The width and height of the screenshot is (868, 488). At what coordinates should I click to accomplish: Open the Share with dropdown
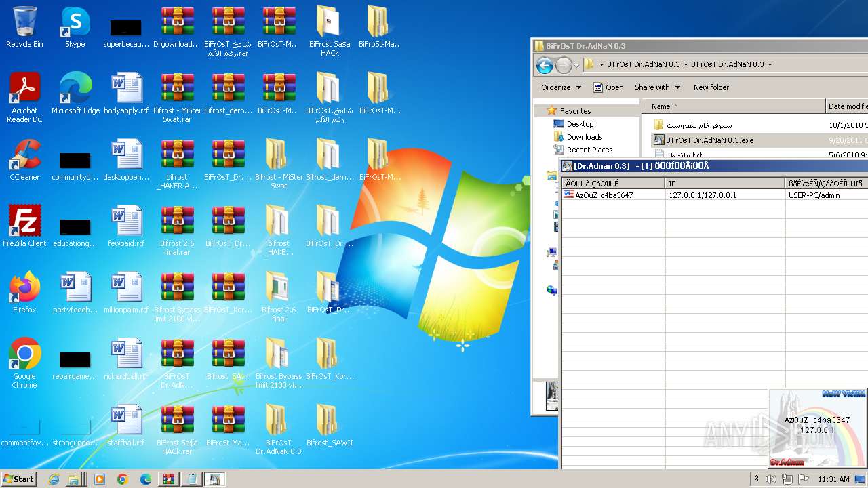tap(657, 87)
